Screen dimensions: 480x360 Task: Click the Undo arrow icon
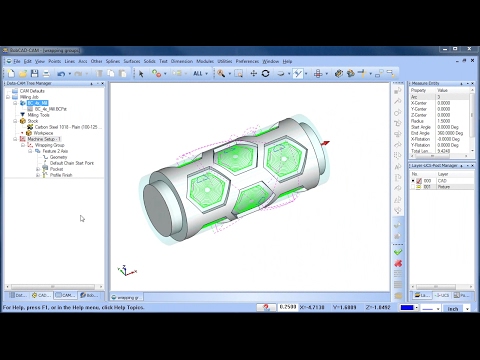click(x=61, y=74)
